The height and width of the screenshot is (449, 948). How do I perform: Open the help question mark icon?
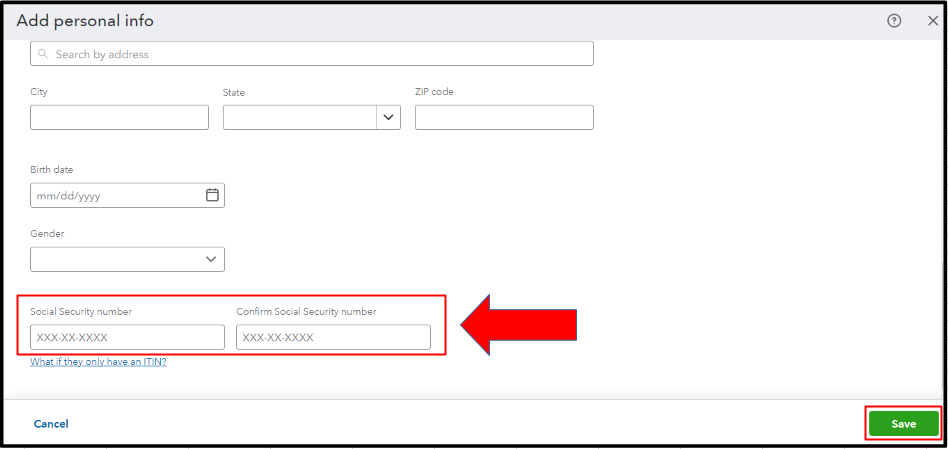point(894,21)
